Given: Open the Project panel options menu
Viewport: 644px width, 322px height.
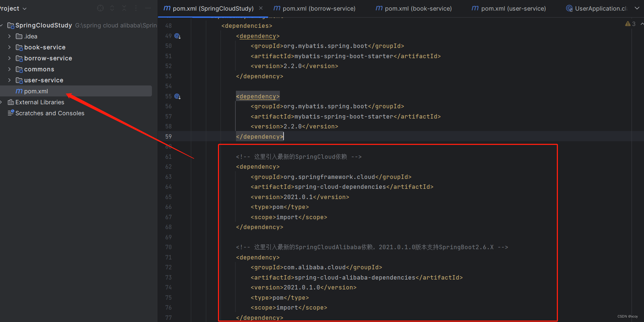Looking at the screenshot, I should (136, 8).
